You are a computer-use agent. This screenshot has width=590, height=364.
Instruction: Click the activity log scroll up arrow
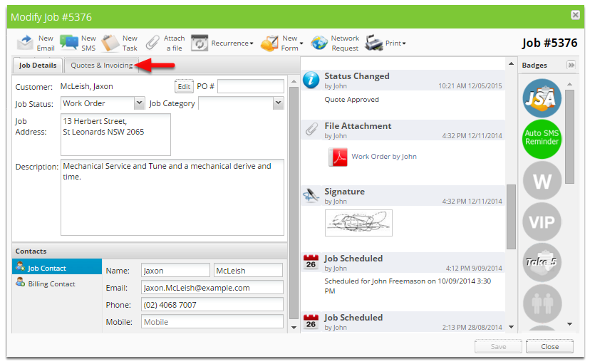click(x=511, y=63)
